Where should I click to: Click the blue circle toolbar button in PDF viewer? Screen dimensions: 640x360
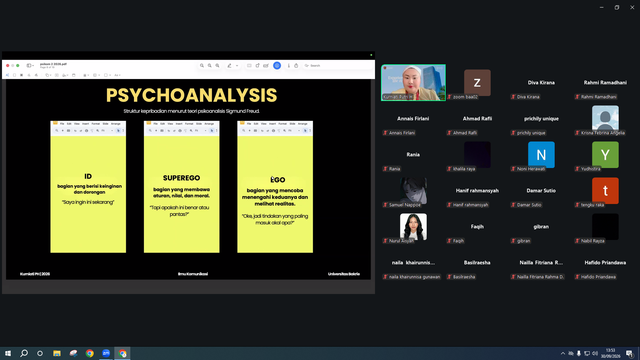tap(277, 65)
